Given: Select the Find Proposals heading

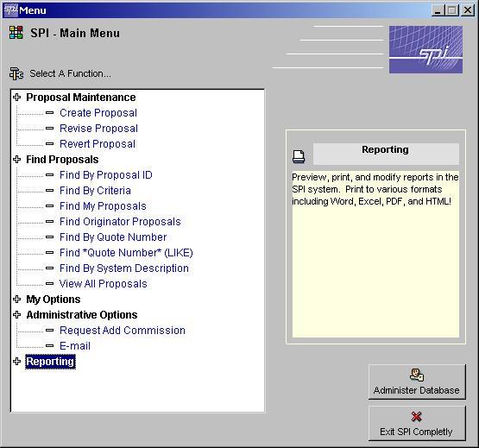Looking at the screenshot, I should 62,160.
